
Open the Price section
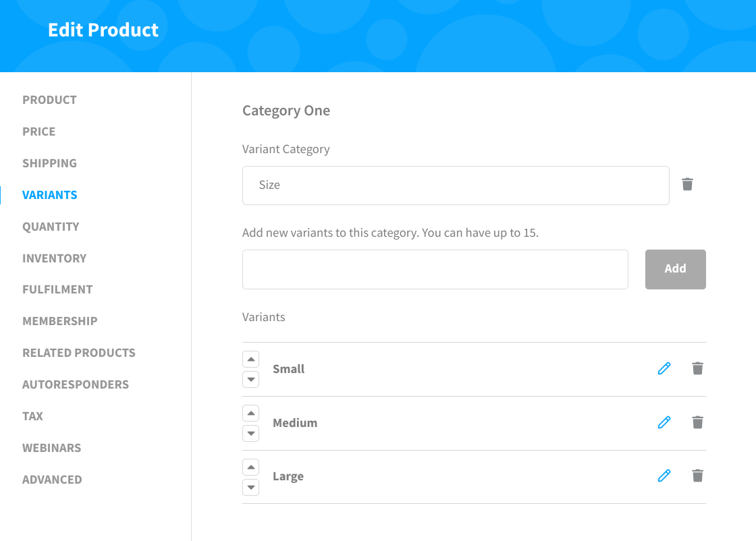click(x=39, y=132)
